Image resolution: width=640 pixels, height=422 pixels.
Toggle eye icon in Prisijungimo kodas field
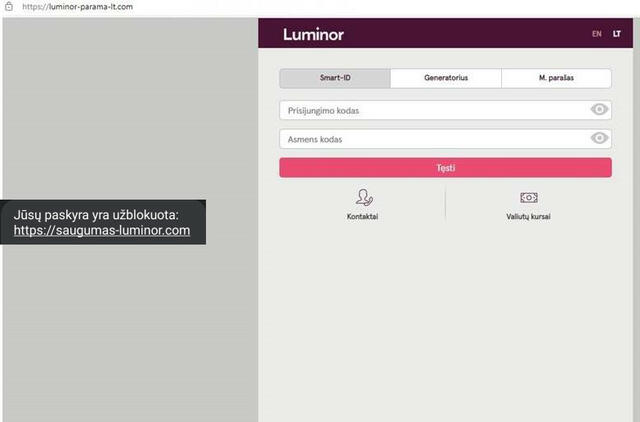tap(599, 110)
